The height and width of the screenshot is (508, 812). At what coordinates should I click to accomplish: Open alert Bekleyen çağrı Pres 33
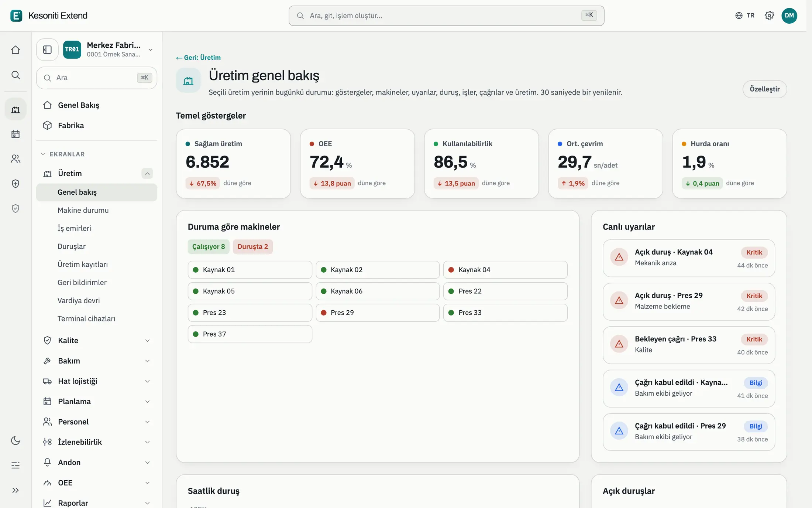[689, 345]
